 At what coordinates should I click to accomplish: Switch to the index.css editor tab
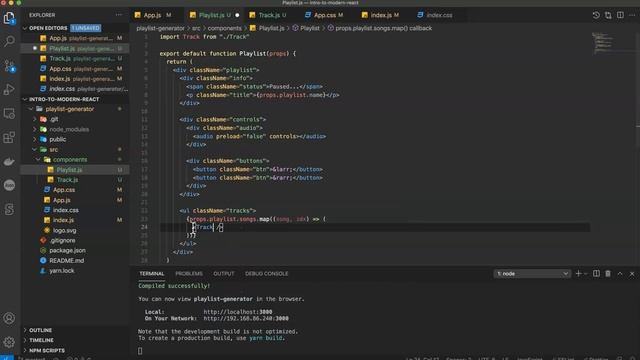pos(439,15)
